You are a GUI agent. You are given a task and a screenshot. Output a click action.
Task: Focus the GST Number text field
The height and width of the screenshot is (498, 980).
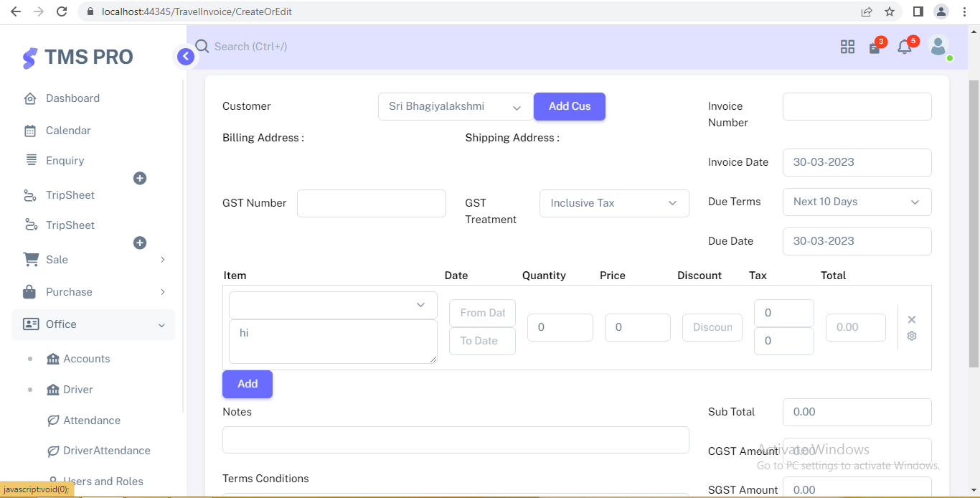pyautogui.click(x=371, y=204)
